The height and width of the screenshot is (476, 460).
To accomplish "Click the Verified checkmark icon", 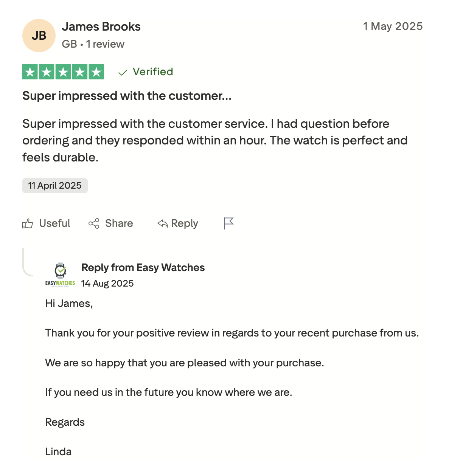I will [x=123, y=72].
